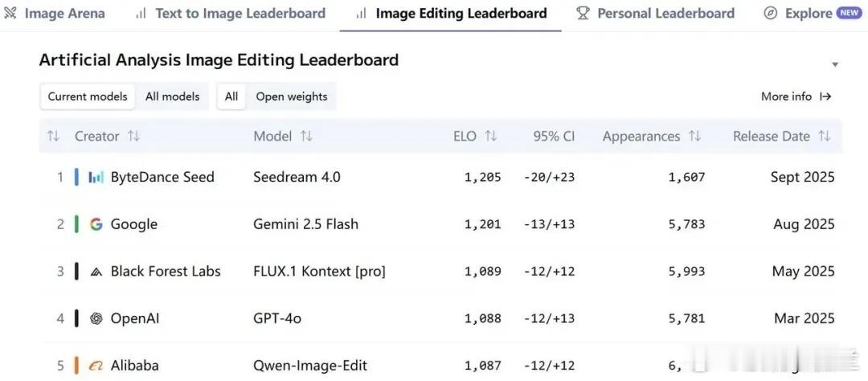This screenshot has height=381, width=868.
Task: Sort by the Creator column arrows
Action: click(x=133, y=136)
